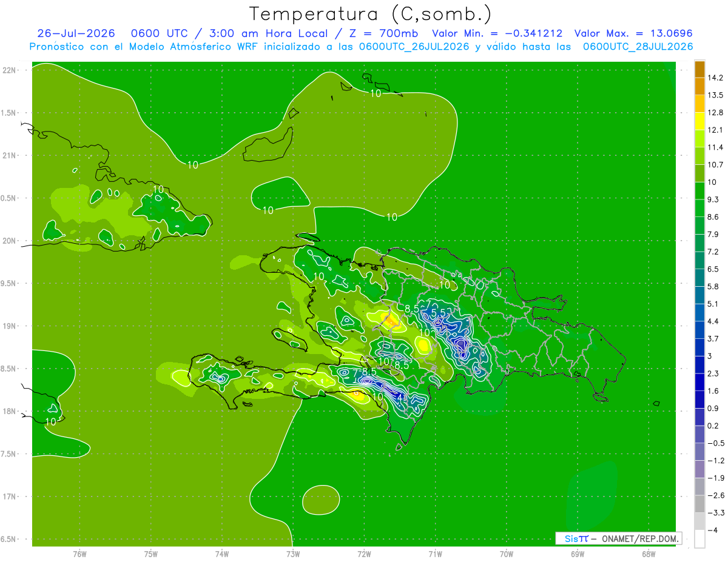Click the "71W" longitude axis label
The height and width of the screenshot is (562, 728).
click(x=435, y=555)
